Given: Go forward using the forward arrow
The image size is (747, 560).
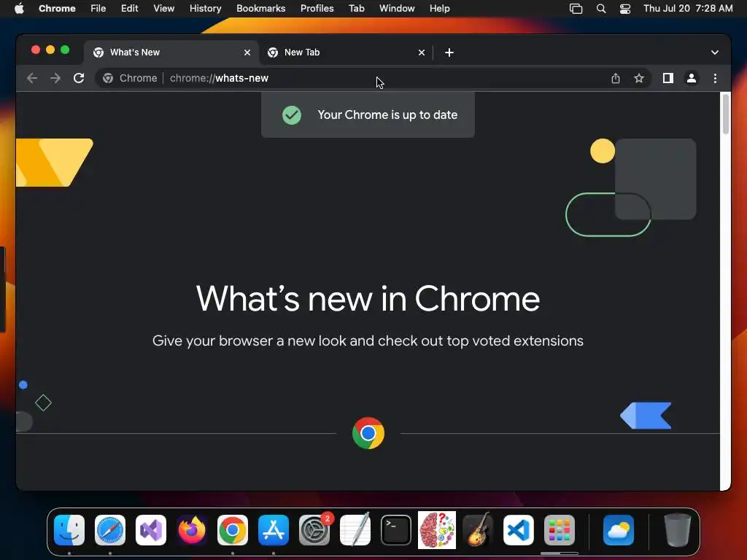Looking at the screenshot, I should [55, 78].
